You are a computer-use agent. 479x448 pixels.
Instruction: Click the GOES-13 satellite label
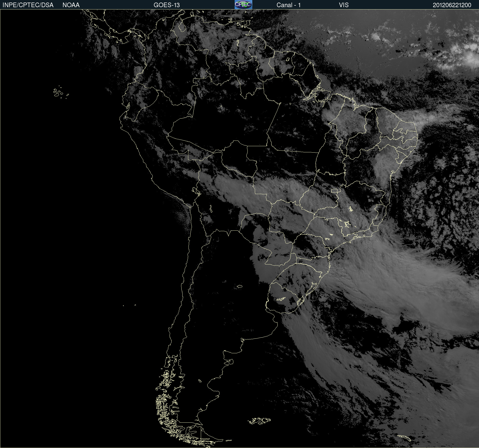(166, 5)
